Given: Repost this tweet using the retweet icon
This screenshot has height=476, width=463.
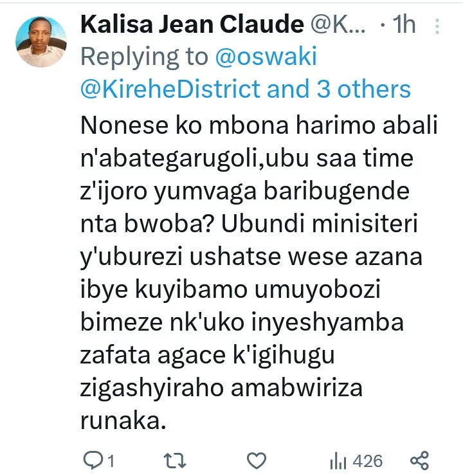Looking at the screenshot, I should [175, 461].
